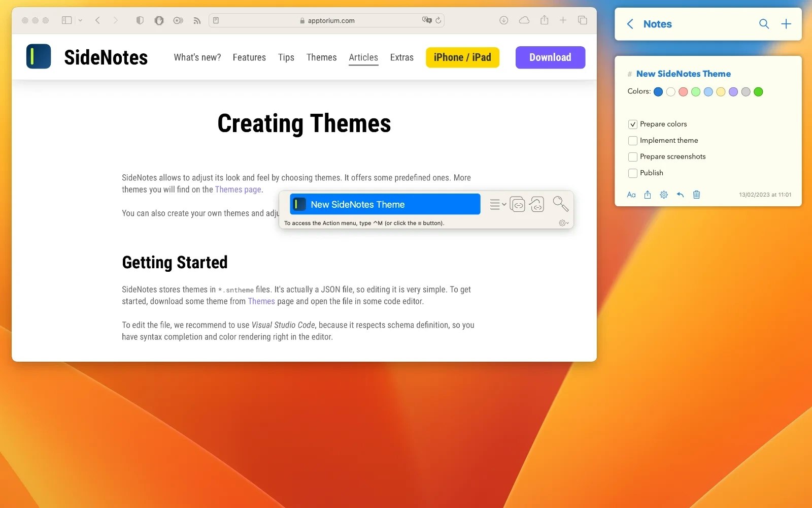Click the apptorium.com address field
The image size is (812, 508).
(x=326, y=20)
